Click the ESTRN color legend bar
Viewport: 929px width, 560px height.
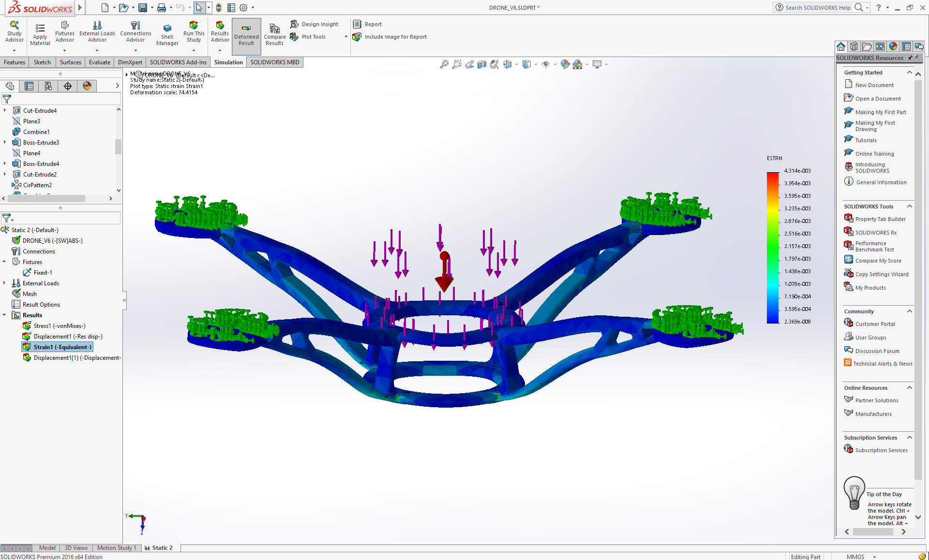point(773,247)
